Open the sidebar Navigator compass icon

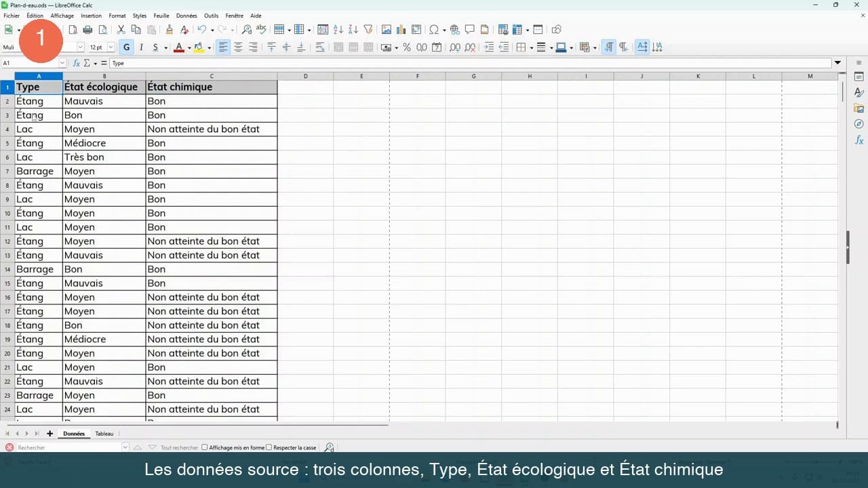(859, 124)
